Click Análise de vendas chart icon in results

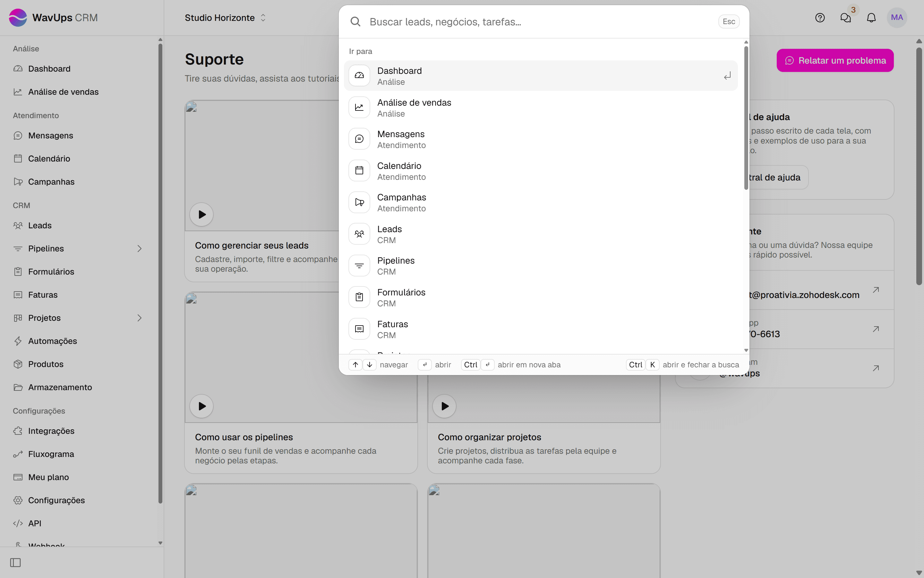coord(359,108)
